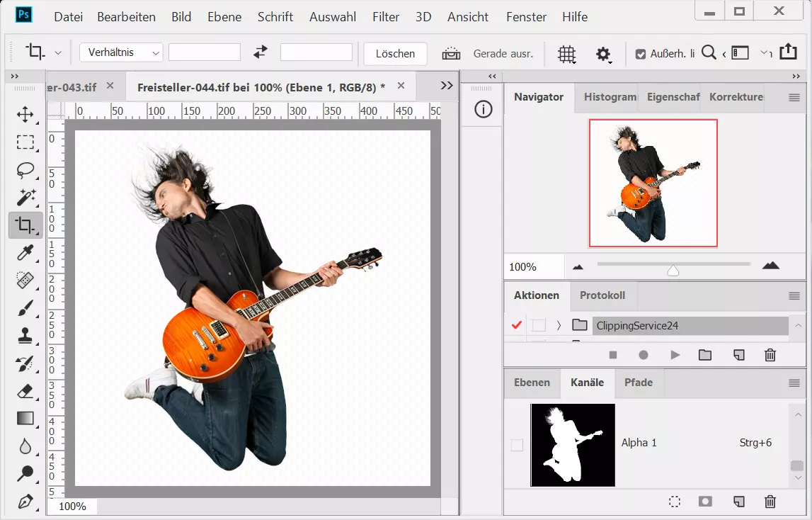Toggle the Außerh. li checkbox
This screenshot has width=812, height=520.
641,54
